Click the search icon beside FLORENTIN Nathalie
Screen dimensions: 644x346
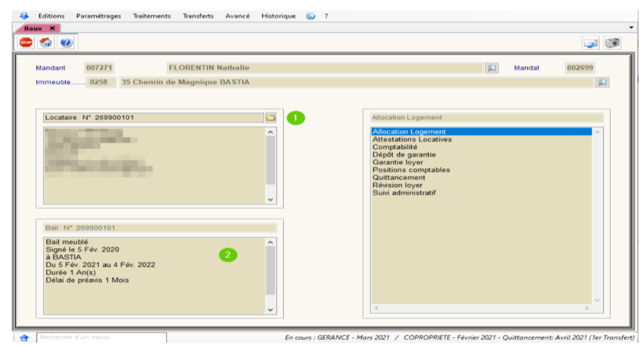click(491, 68)
